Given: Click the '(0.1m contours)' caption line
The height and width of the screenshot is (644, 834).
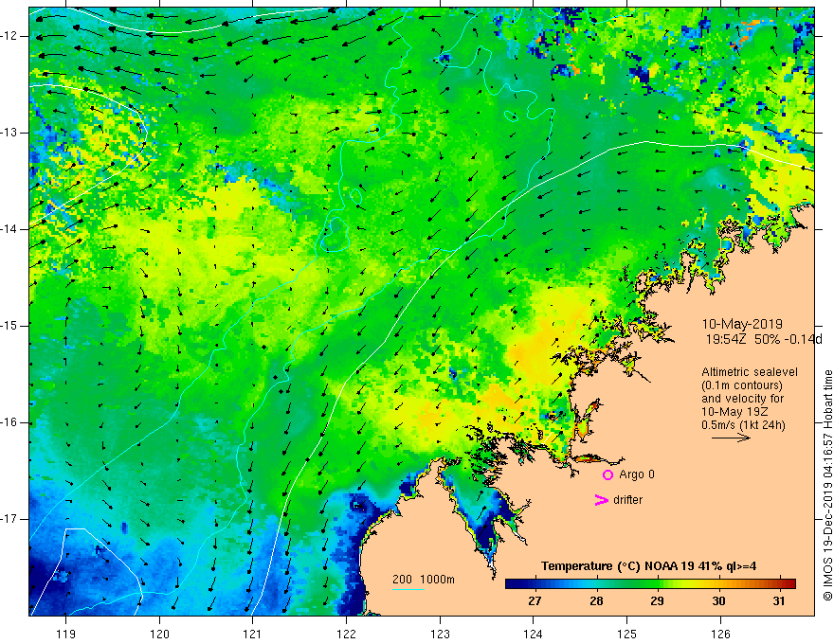Looking at the screenshot, I should coord(742,385).
